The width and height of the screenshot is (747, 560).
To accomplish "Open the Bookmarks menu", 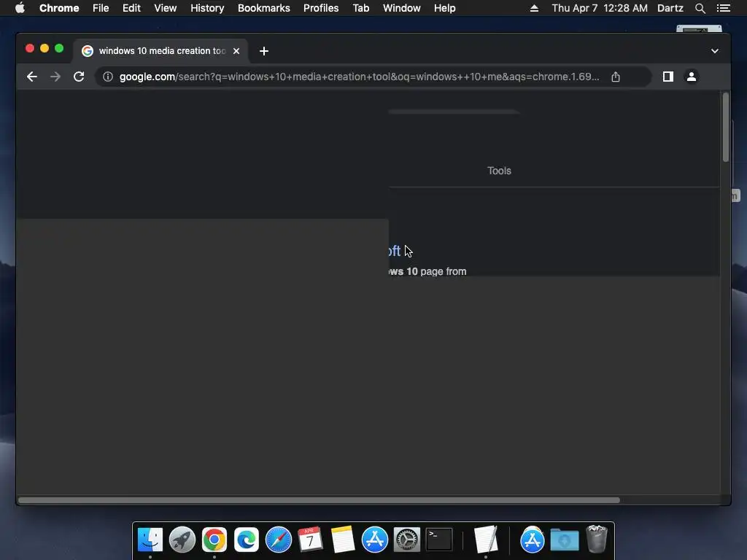I will tap(264, 8).
